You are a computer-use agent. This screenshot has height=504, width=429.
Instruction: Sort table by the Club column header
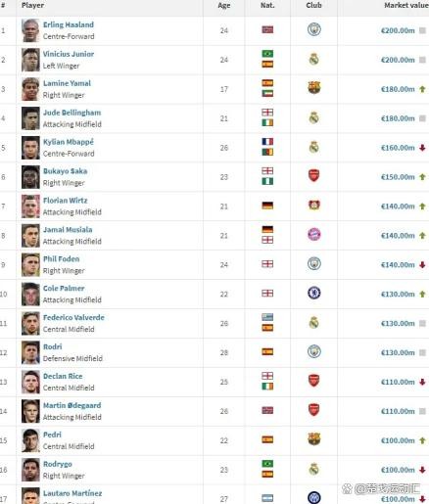click(x=313, y=5)
